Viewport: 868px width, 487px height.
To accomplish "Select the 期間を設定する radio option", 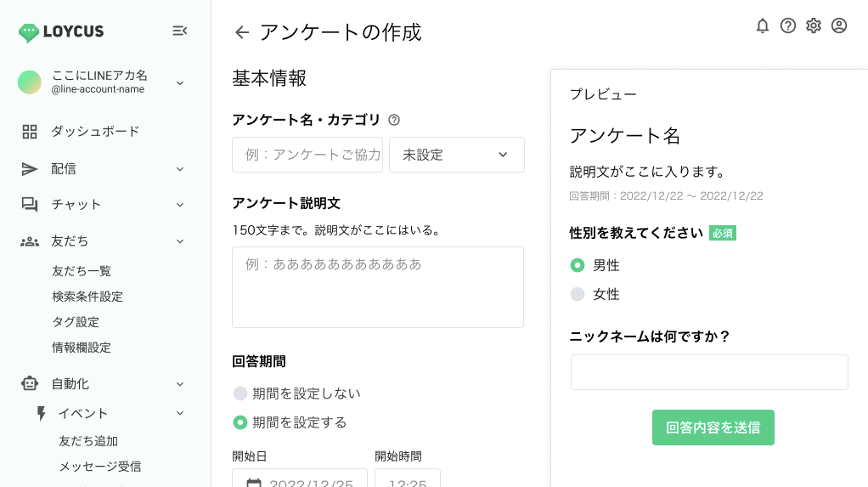I will pos(240,422).
